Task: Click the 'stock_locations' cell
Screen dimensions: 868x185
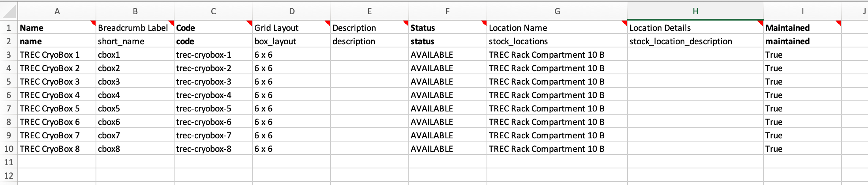Action: coord(557,41)
